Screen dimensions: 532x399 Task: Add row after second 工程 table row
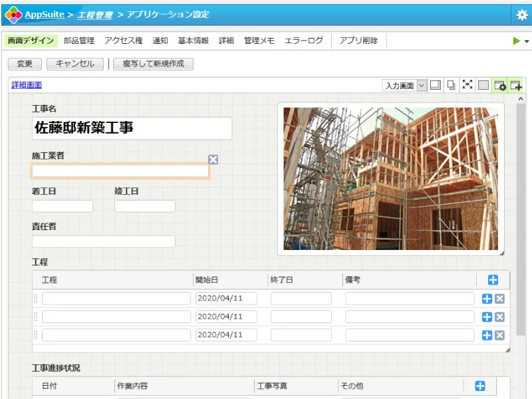coord(487,317)
